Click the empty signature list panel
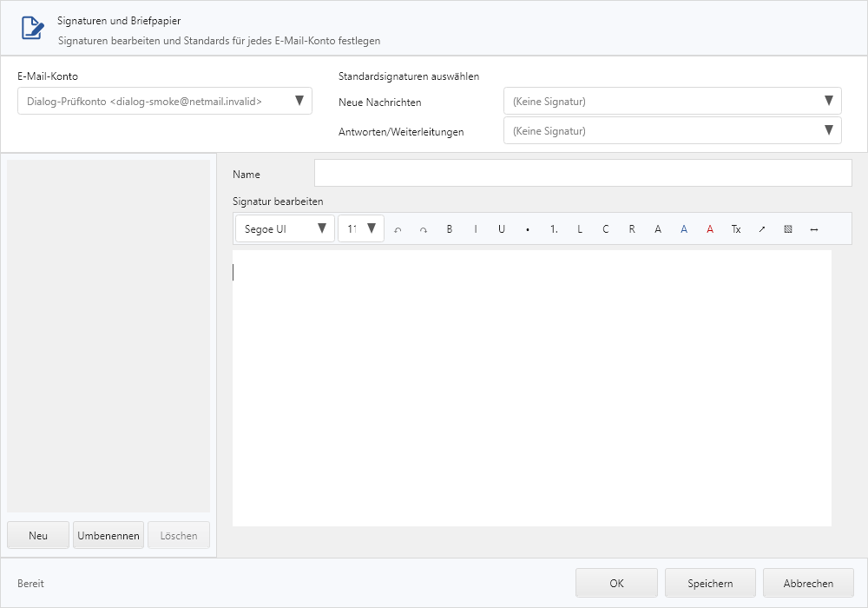This screenshot has width=868, height=608. point(108,336)
